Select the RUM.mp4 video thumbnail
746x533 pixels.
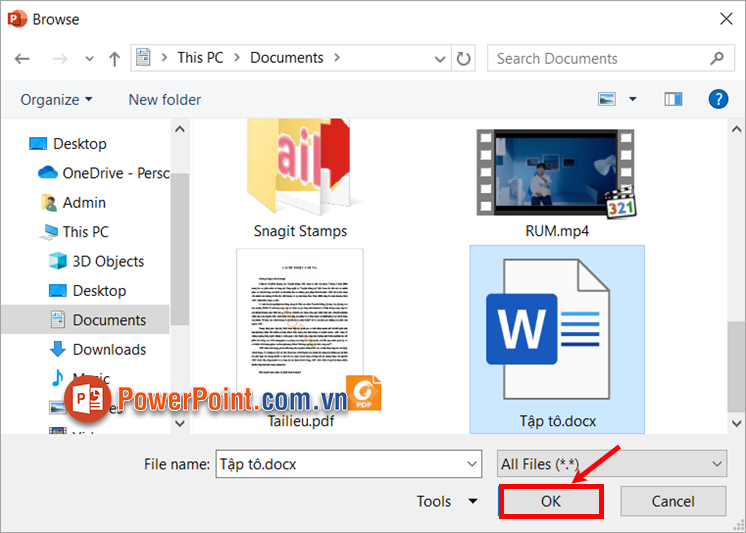(x=556, y=173)
